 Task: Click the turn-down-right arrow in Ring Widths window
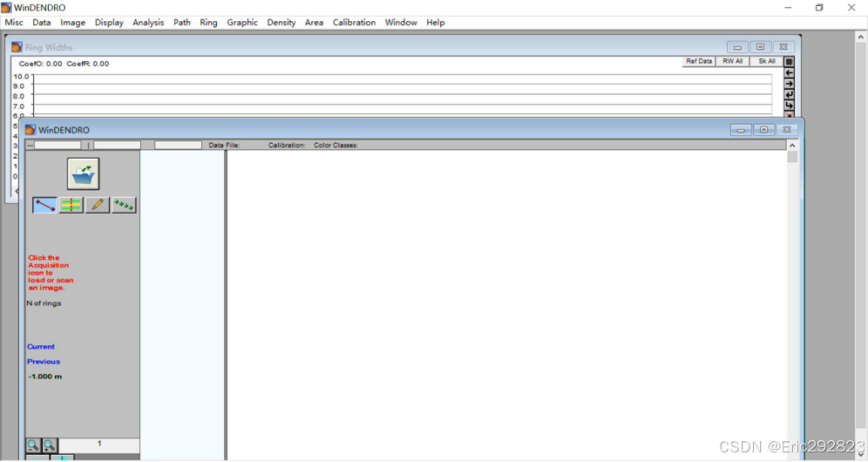(x=789, y=105)
